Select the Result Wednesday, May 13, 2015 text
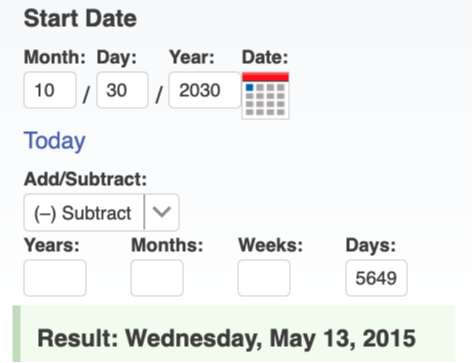Viewport: 473px width, 363px height. pyautogui.click(x=226, y=338)
